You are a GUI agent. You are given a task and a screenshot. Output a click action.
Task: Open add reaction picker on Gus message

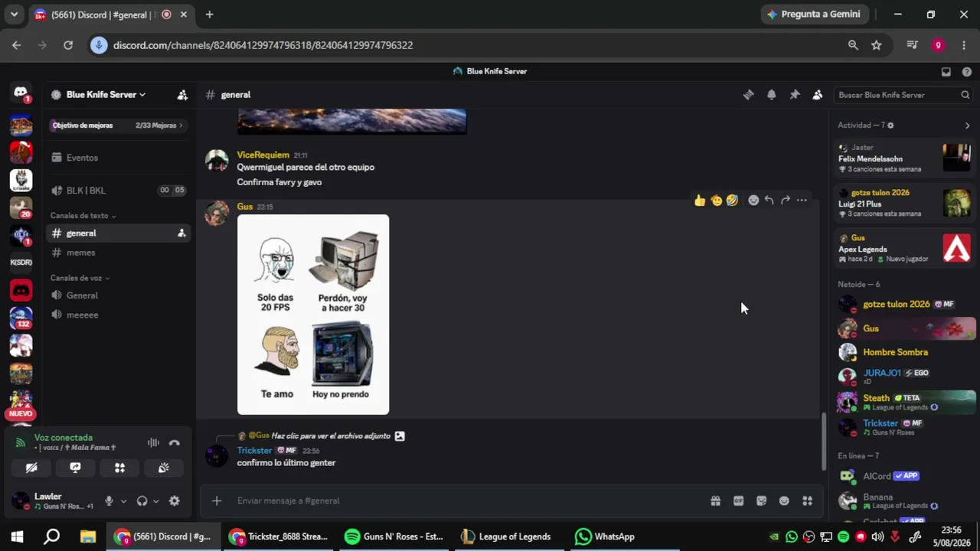point(753,201)
